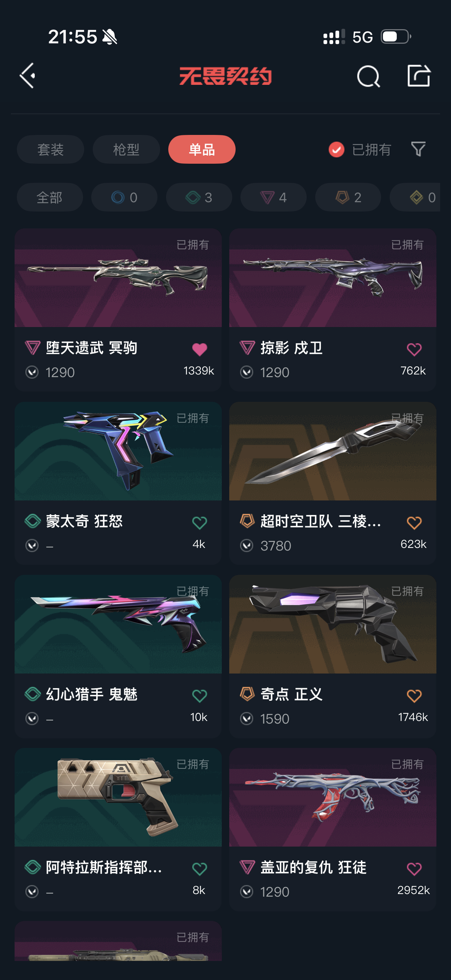Filter by blue circle tier showing 0
The image size is (451, 980).
pyautogui.click(x=124, y=197)
